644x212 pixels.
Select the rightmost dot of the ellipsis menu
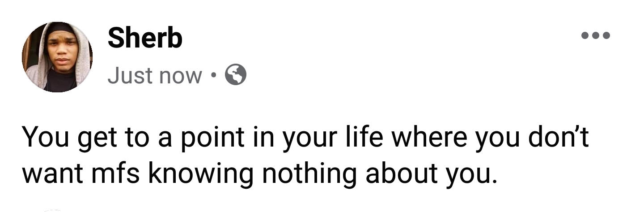(x=606, y=36)
